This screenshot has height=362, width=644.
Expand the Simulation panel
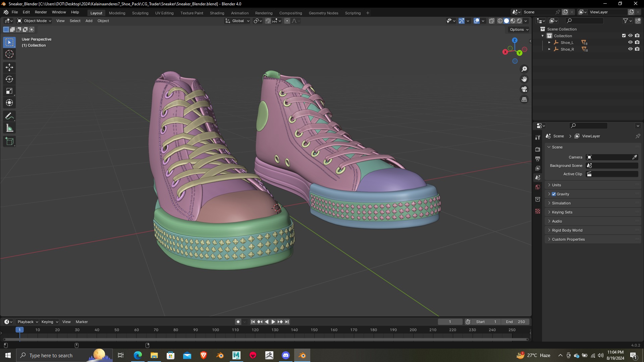pyautogui.click(x=593, y=203)
